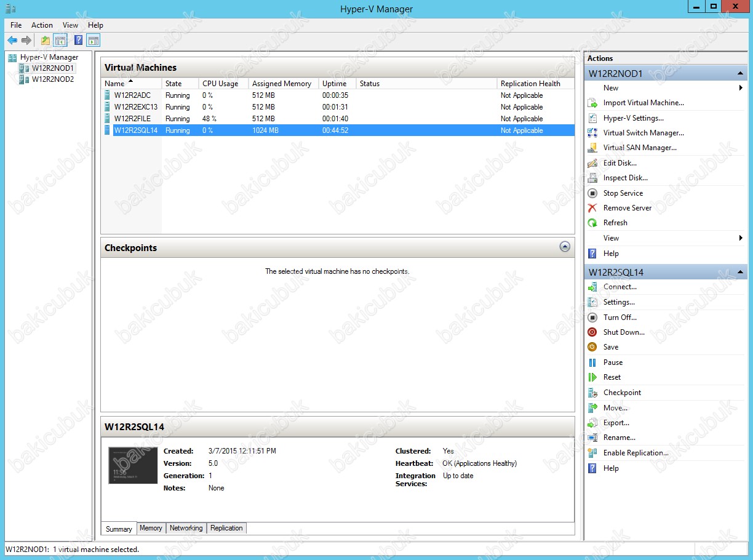Switch to the Networking tab
The width and height of the screenshot is (753, 560).
click(x=186, y=528)
